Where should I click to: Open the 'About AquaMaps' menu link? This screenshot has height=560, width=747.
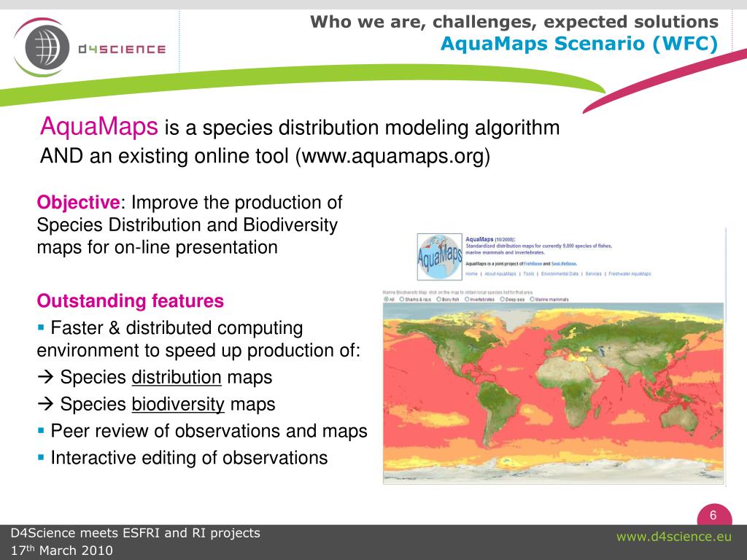point(500,274)
